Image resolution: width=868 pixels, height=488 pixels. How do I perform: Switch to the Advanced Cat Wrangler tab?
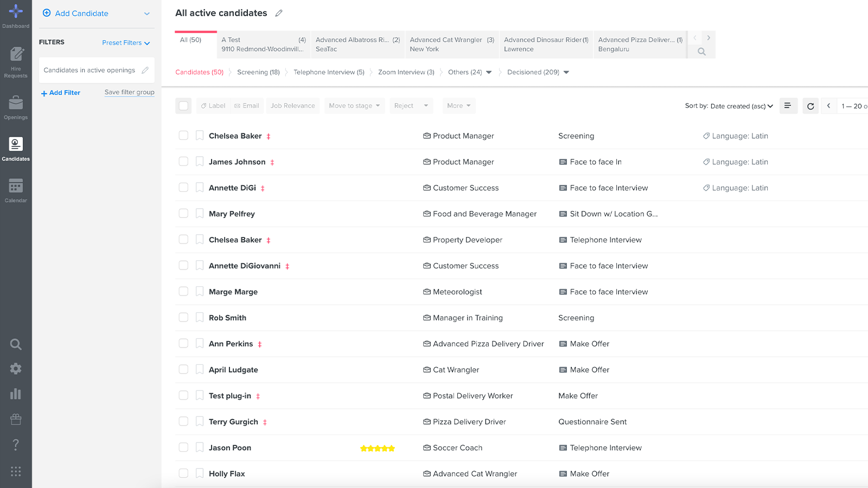[451, 44]
